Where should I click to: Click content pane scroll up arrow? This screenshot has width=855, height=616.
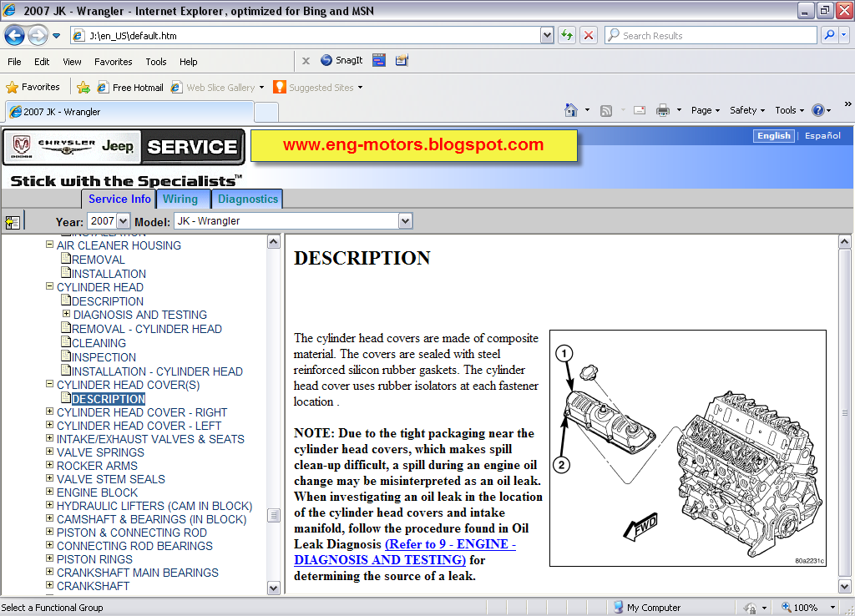[x=845, y=241]
